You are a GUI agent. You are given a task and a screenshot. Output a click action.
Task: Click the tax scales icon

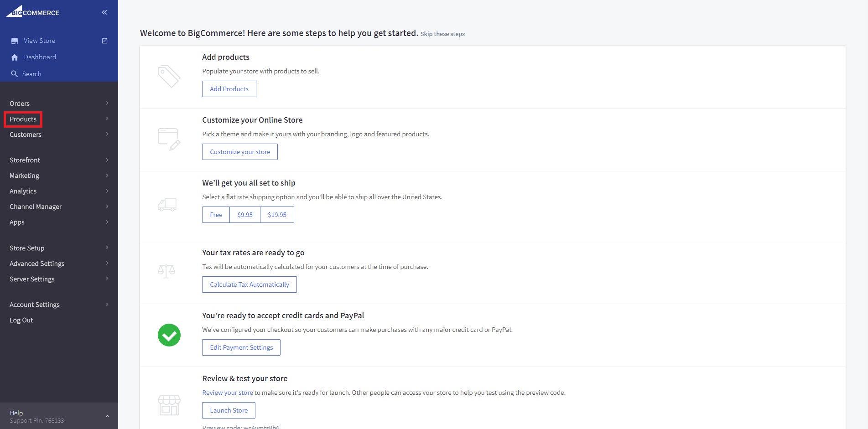tap(166, 272)
